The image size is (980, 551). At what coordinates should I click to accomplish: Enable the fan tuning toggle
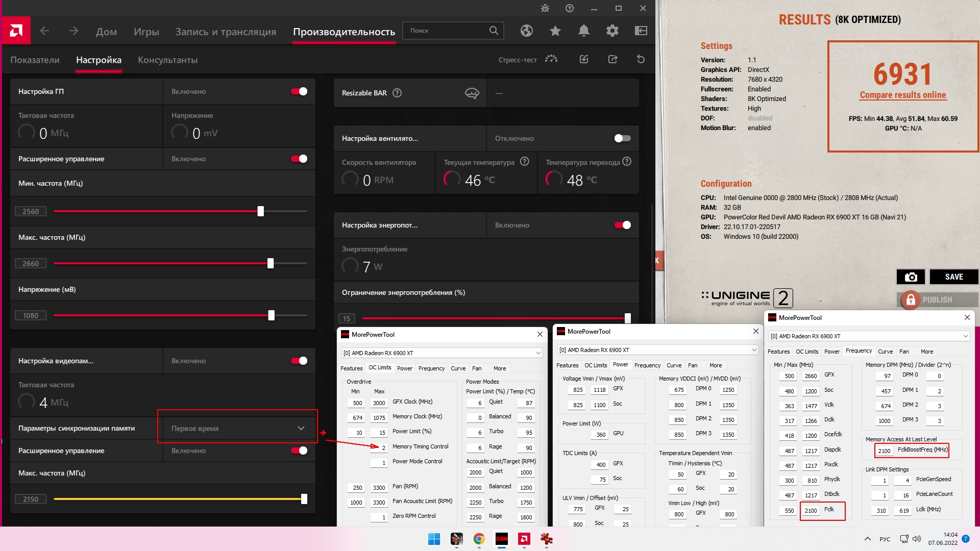click(622, 138)
